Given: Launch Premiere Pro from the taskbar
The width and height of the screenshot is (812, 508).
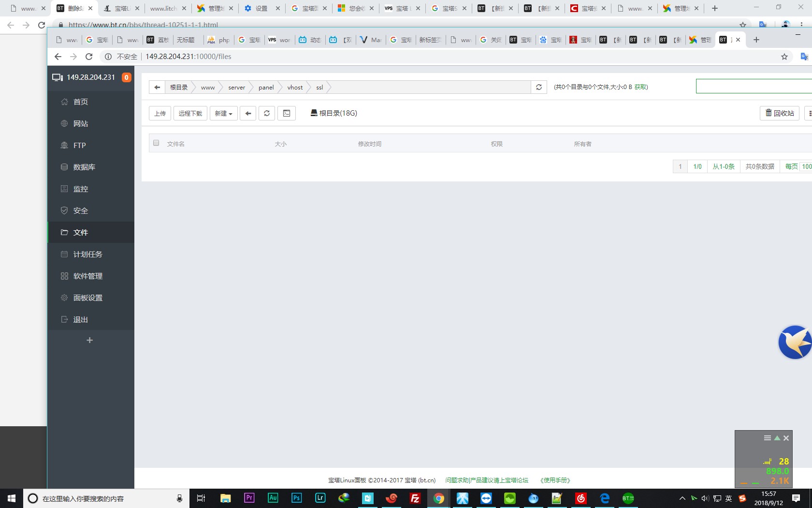Looking at the screenshot, I should (x=249, y=498).
